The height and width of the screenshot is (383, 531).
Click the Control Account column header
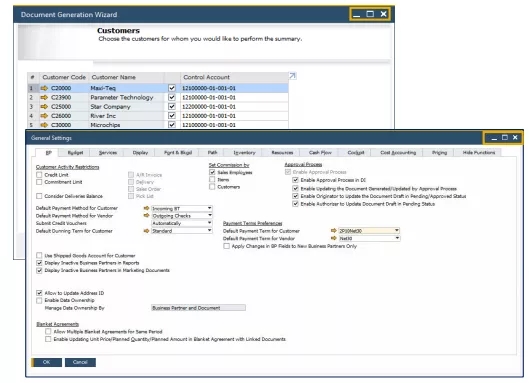coord(234,77)
